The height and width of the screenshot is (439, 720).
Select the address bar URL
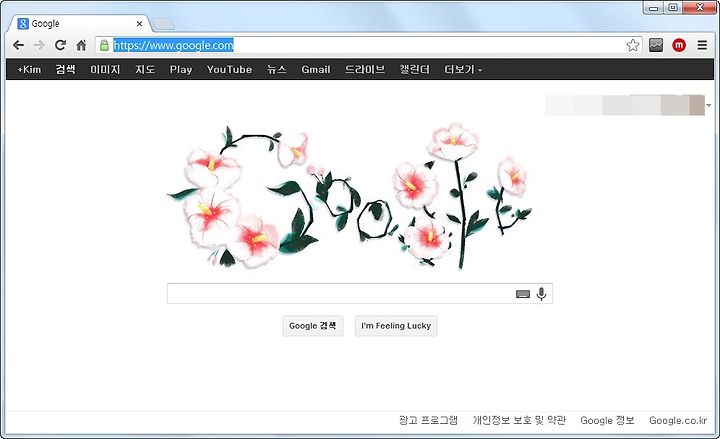(174, 45)
